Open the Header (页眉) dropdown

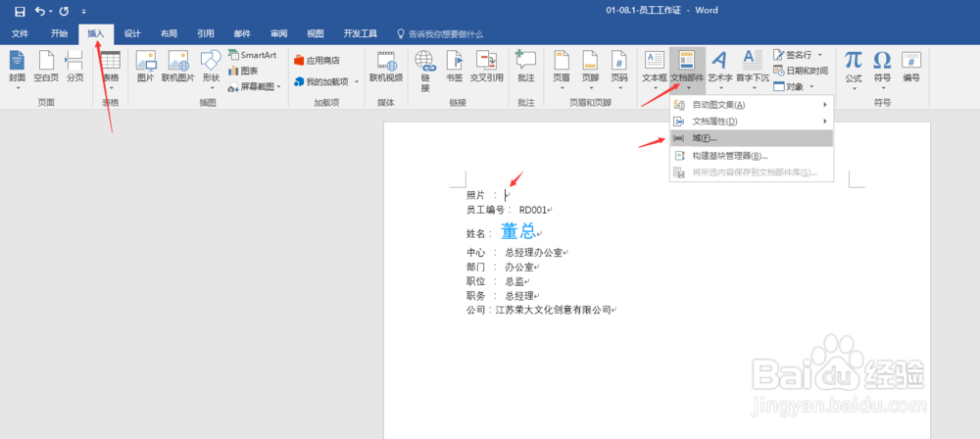click(x=562, y=70)
